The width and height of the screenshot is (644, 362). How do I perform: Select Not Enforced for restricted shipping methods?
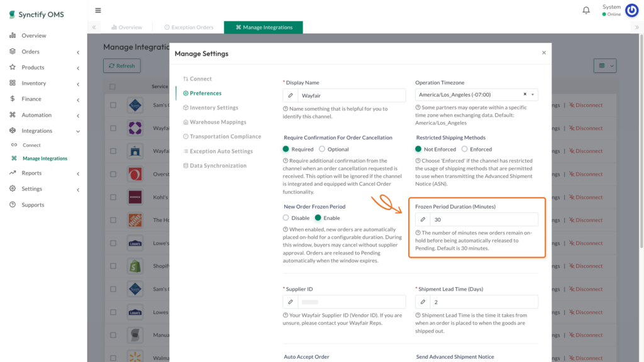click(418, 149)
